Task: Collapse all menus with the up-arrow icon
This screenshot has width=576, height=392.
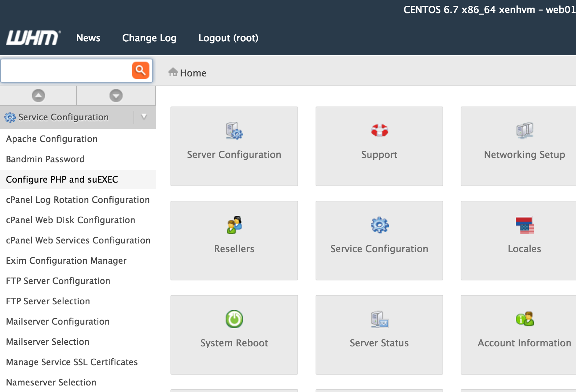Action: 38,96
